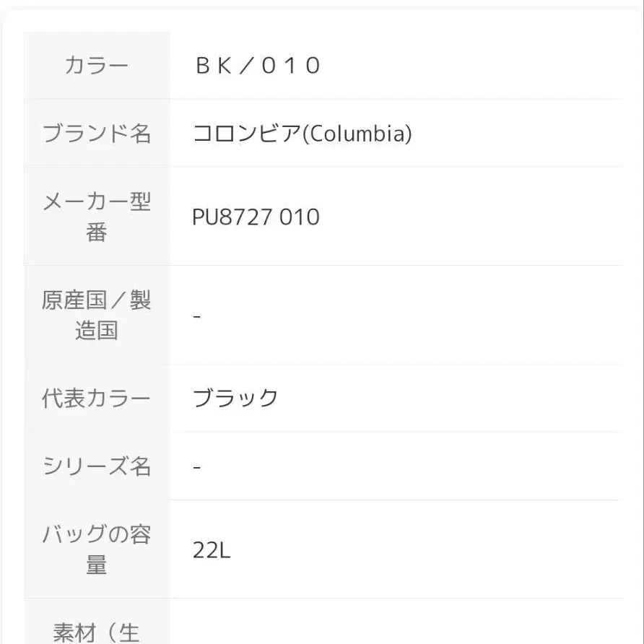Select the シリーズ名 label cell
Image resolution: width=644 pixels, height=644 pixels.
click(x=97, y=466)
